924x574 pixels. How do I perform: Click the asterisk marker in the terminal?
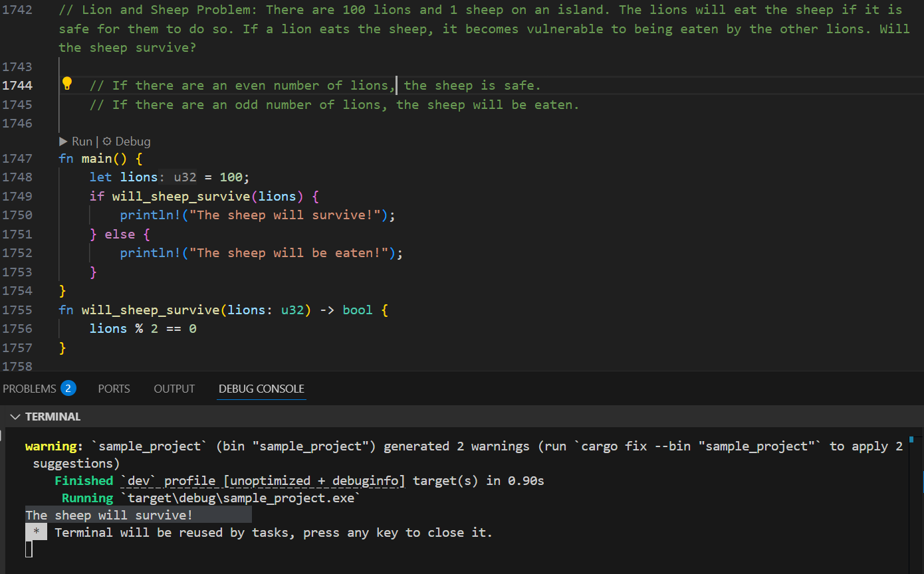tap(37, 533)
